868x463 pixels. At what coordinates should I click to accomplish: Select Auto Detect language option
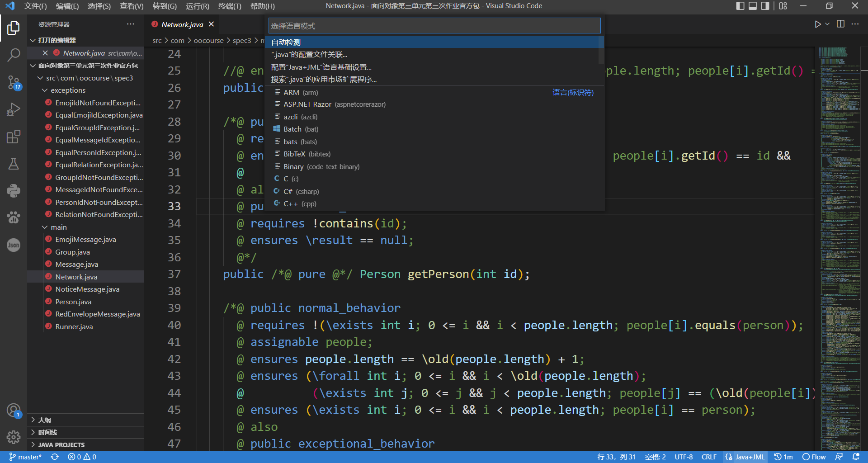[434, 42]
